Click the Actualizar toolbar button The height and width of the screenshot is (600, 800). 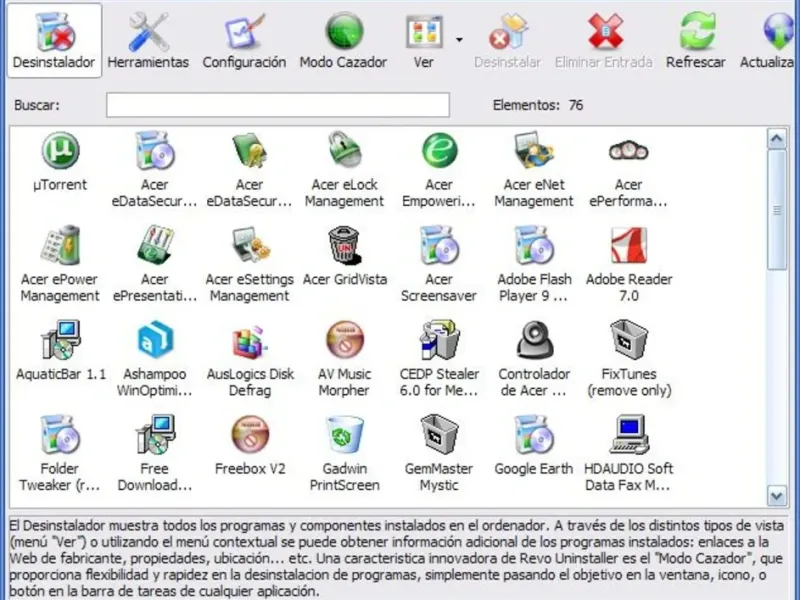coord(769,40)
